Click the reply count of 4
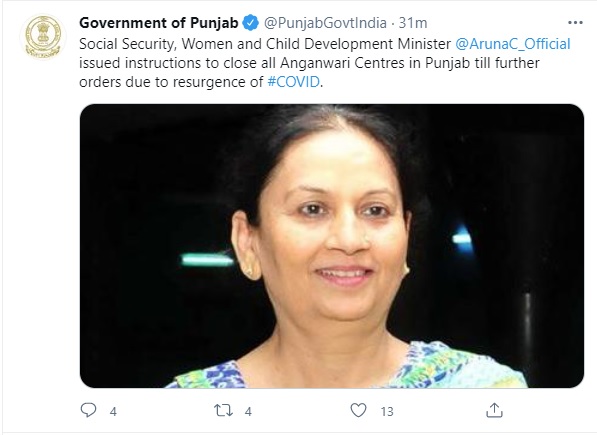Viewport: 597px width, 435px height. click(113, 411)
